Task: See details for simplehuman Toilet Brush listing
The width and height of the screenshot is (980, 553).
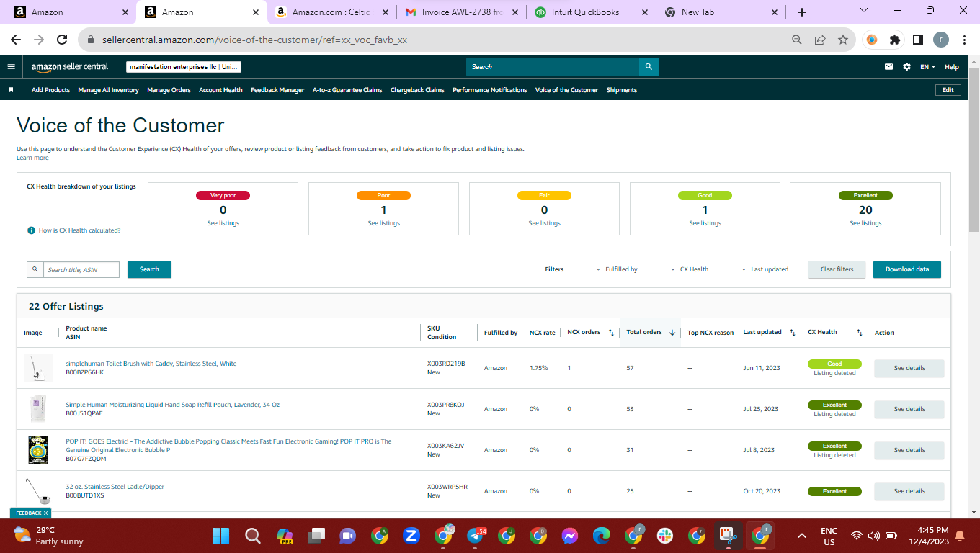Action: pos(909,368)
